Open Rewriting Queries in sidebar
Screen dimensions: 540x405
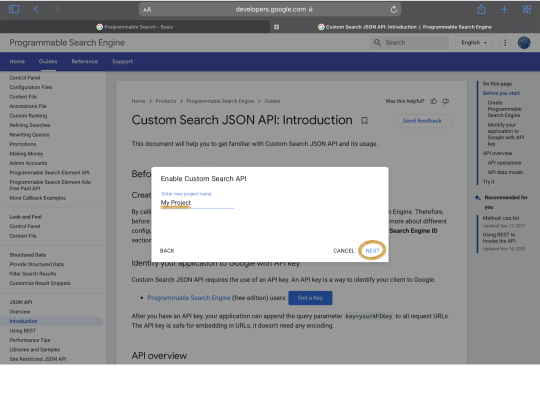coord(30,135)
